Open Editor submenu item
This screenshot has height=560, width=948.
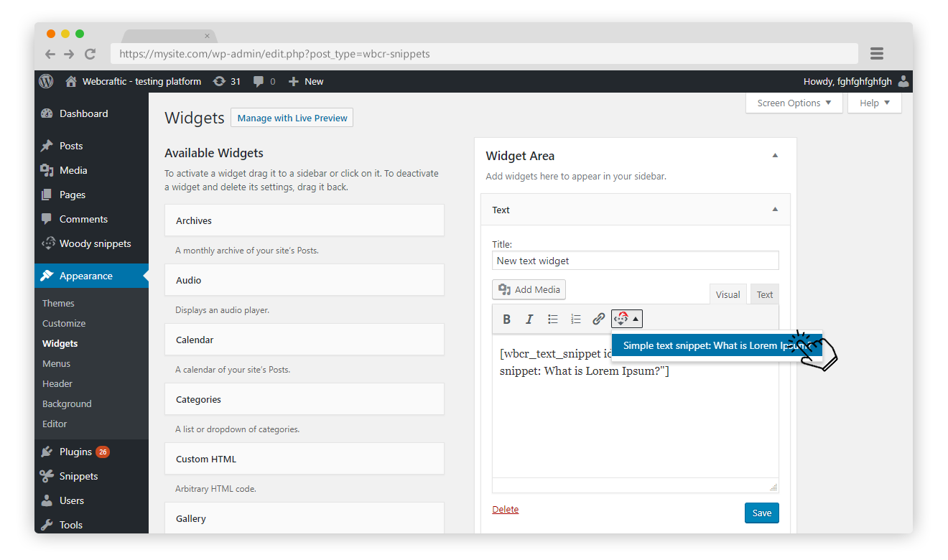coord(55,424)
